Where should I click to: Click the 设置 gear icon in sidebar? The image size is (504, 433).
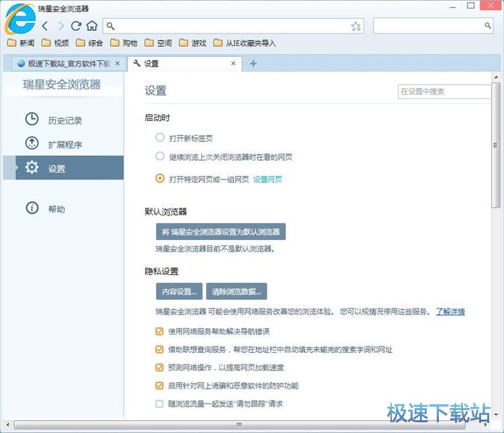click(x=32, y=167)
